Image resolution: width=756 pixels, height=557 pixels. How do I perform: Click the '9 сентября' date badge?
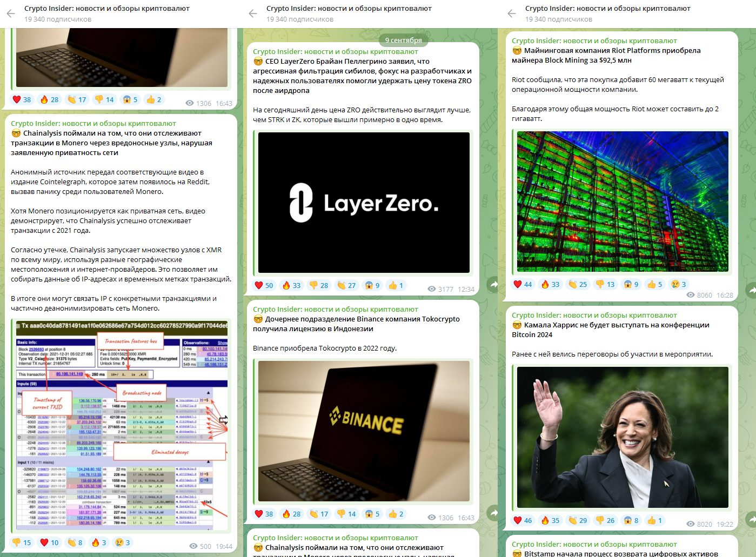404,40
